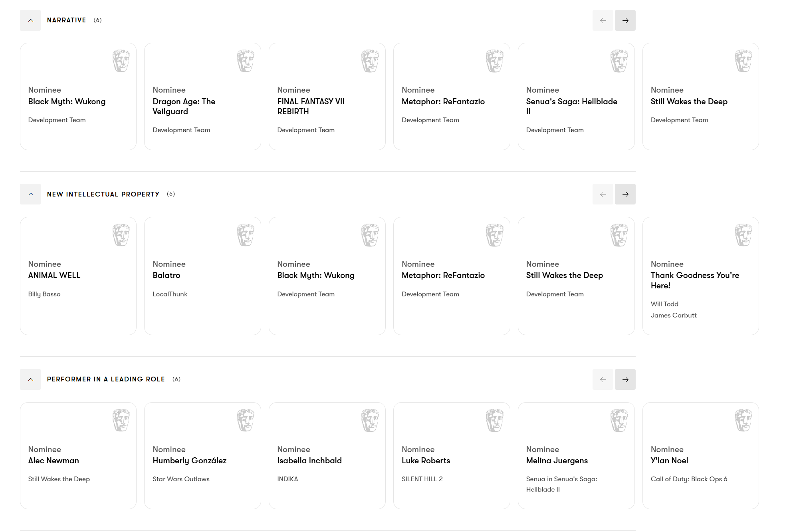Collapse the Performer in a Leading Role section
Image resolution: width=793 pixels, height=532 pixels.
[x=30, y=379]
